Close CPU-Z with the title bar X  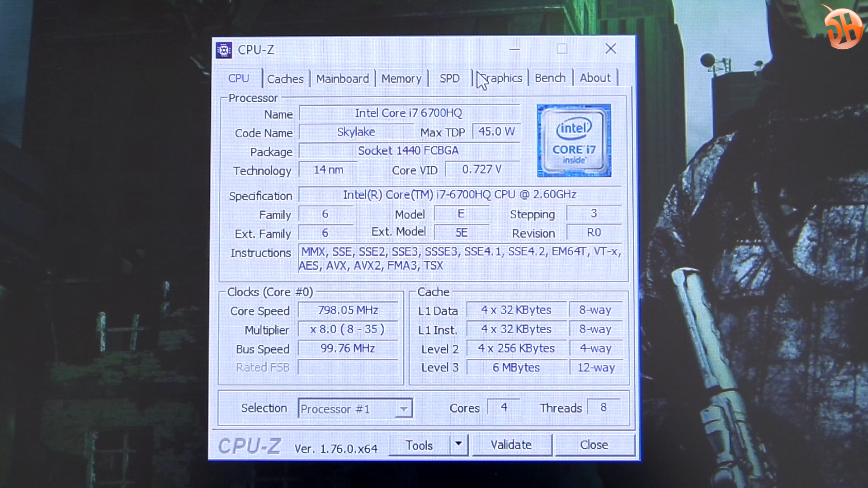[611, 49]
